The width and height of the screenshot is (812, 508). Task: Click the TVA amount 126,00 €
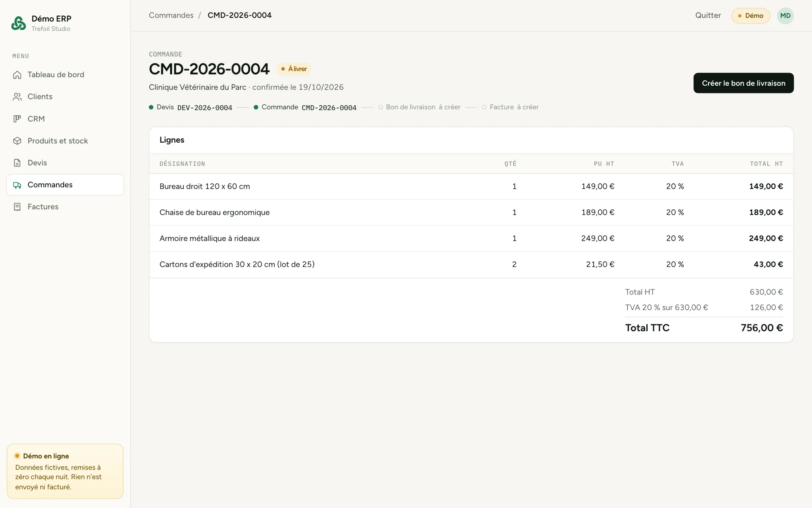coord(766,308)
